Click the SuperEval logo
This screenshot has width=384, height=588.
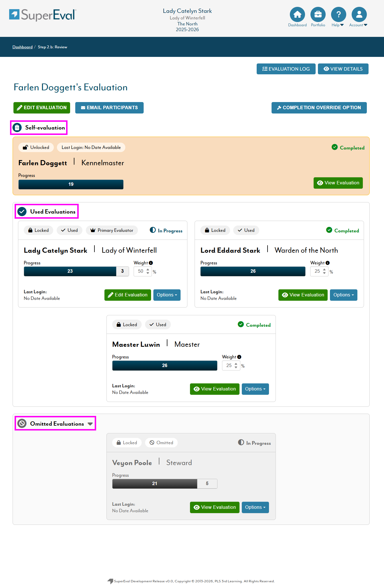point(43,15)
